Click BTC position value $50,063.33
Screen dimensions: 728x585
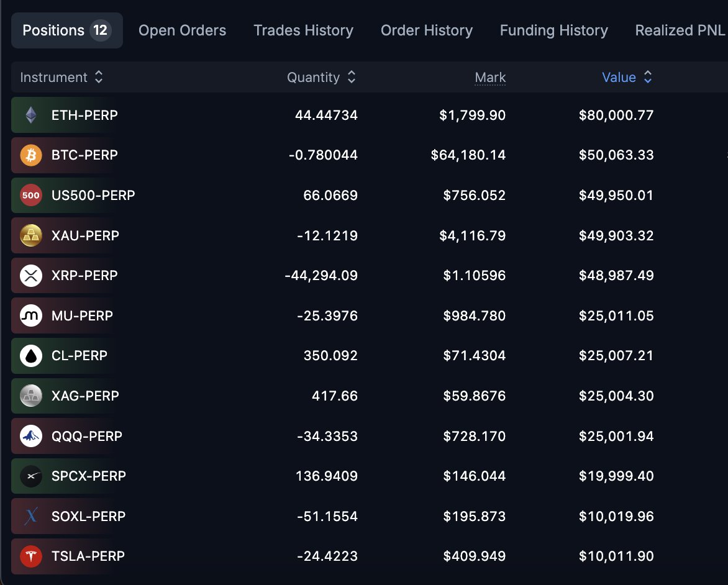coord(616,155)
